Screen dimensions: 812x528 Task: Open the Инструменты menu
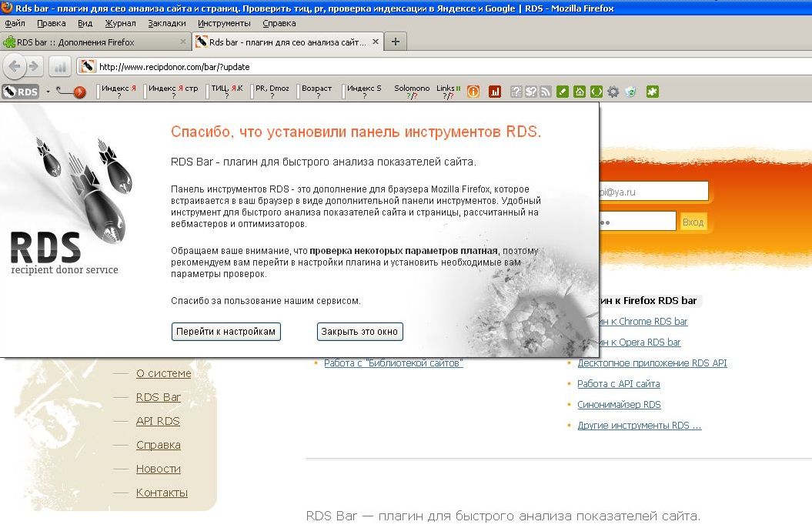tap(224, 23)
